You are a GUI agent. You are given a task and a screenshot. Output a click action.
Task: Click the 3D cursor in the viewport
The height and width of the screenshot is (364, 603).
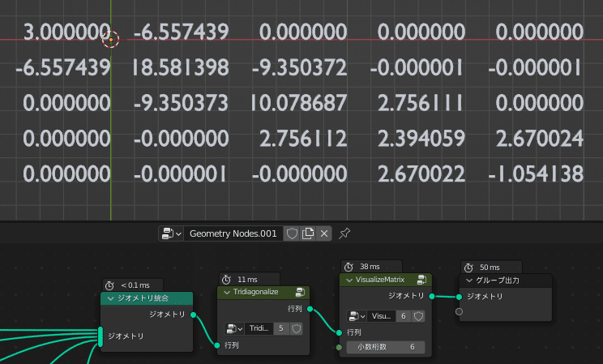111,39
